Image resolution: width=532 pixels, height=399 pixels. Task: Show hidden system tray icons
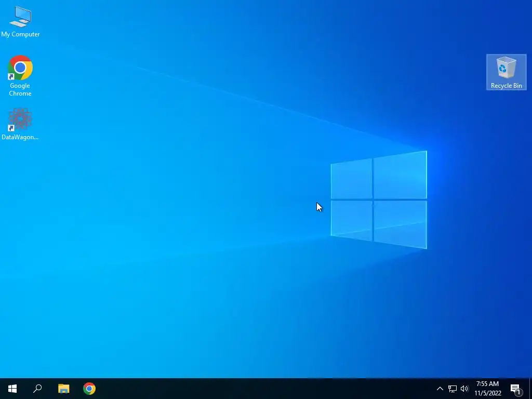(x=440, y=389)
